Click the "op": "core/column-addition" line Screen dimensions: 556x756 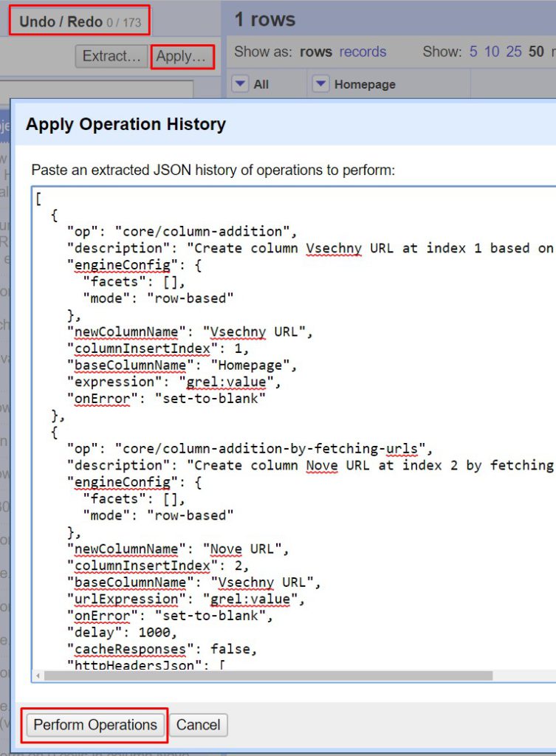pos(182,232)
